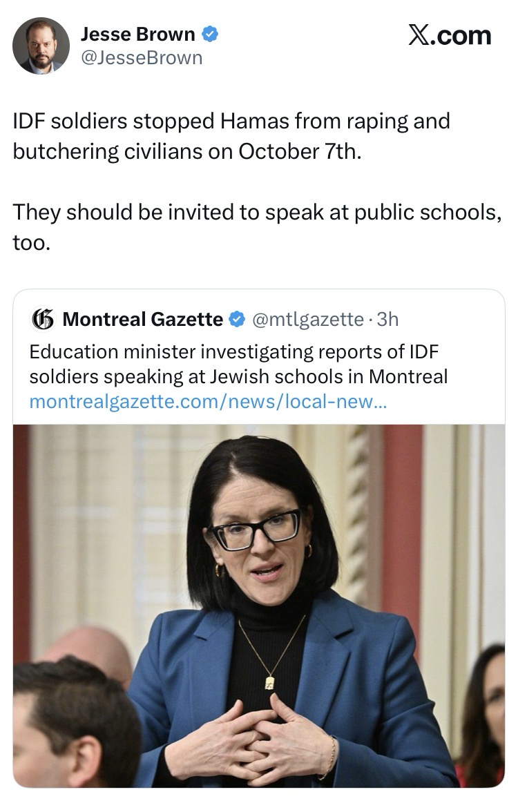This screenshot has height=812, width=518.
Task: Click the Montreal Gazette logo icon
Action: tap(43, 319)
